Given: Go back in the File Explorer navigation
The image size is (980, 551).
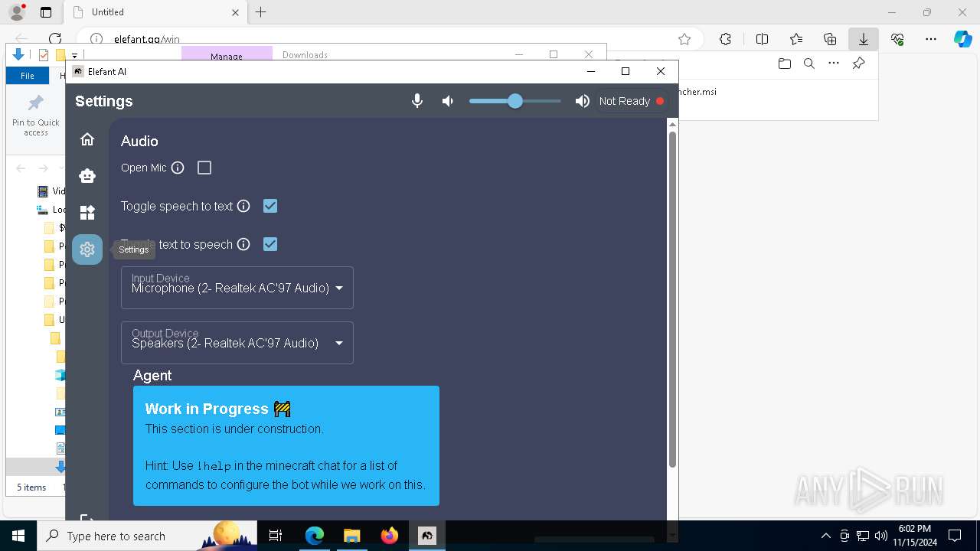Looking at the screenshot, I should coord(21,168).
